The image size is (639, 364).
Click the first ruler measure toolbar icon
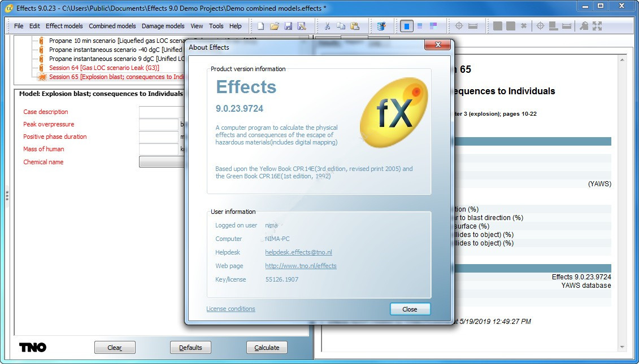coord(473,26)
